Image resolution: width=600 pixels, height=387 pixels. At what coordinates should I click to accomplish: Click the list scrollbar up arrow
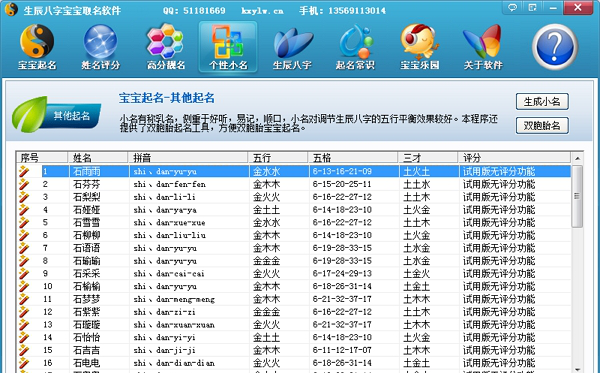[577, 158]
